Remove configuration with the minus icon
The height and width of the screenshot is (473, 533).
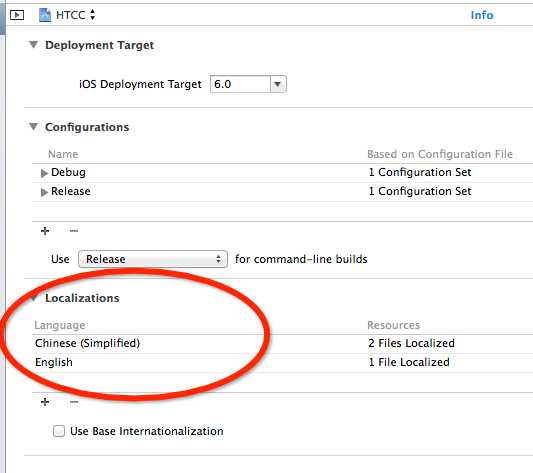[74, 231]
